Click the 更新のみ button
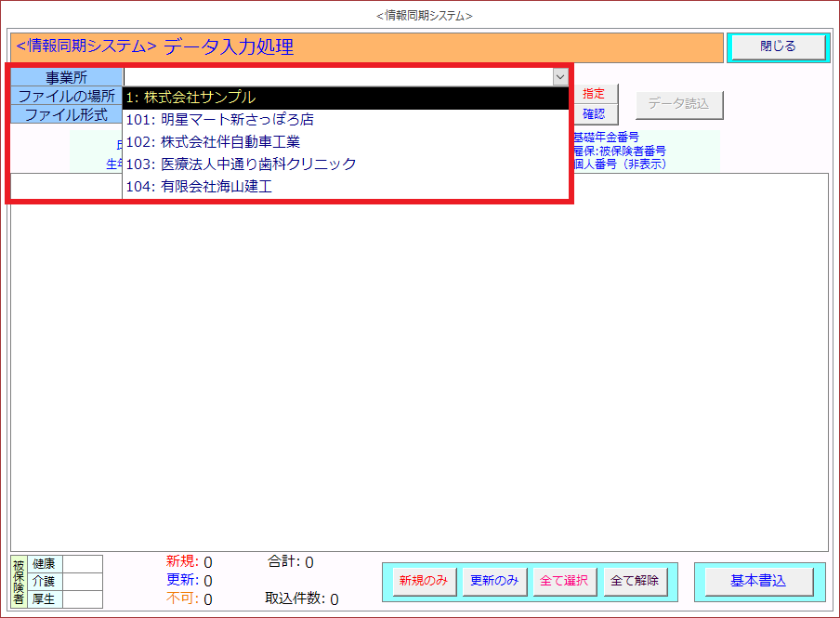Screen dimensions: 840x618 click(x=494, y=581)
